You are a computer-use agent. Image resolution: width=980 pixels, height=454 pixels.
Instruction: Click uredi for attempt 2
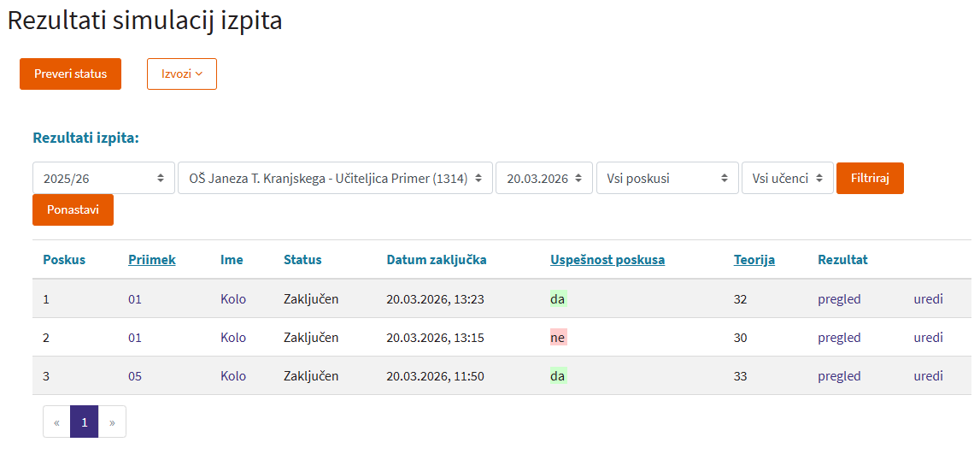[x=929, y=338]
